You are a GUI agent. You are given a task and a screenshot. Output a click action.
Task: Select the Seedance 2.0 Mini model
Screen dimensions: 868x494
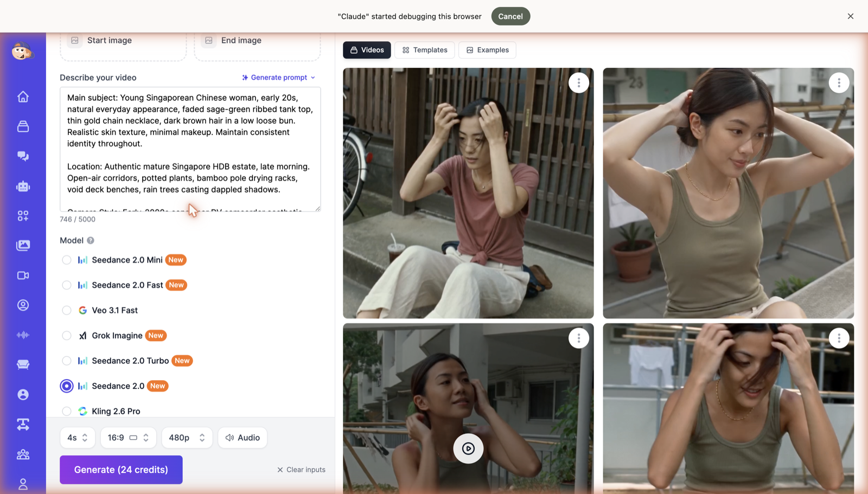67,260
